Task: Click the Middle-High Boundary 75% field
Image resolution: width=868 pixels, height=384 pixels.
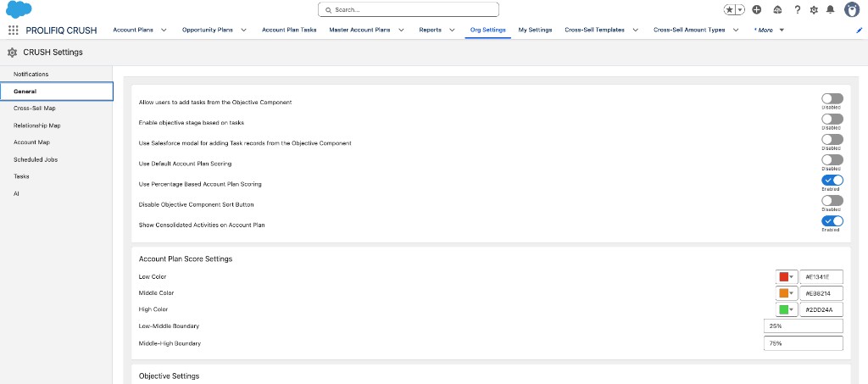Action: (804, 343)
